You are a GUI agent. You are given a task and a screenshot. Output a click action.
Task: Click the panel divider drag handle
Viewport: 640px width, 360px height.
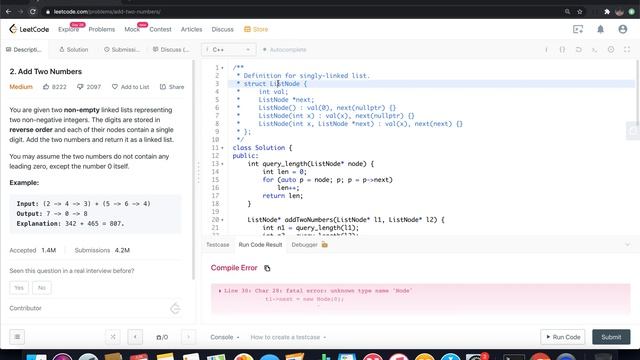click(198, 172)
